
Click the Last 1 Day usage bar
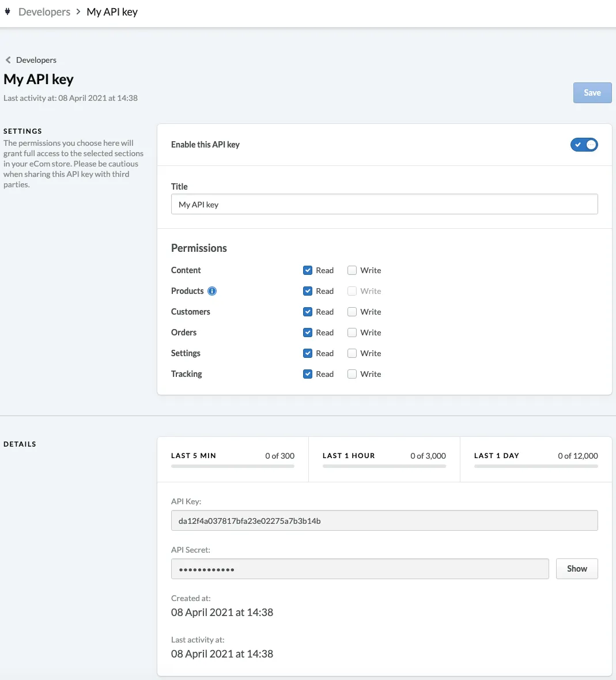tap(536, 466)
